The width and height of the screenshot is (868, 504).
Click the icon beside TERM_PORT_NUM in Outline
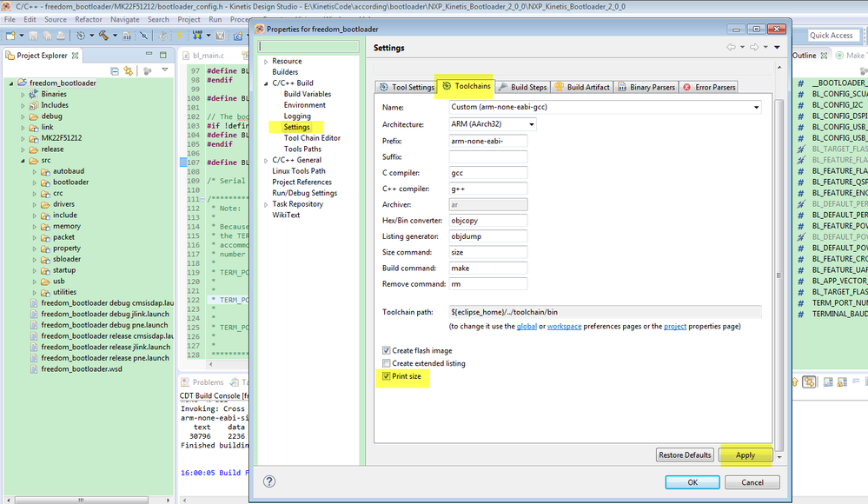800,303
